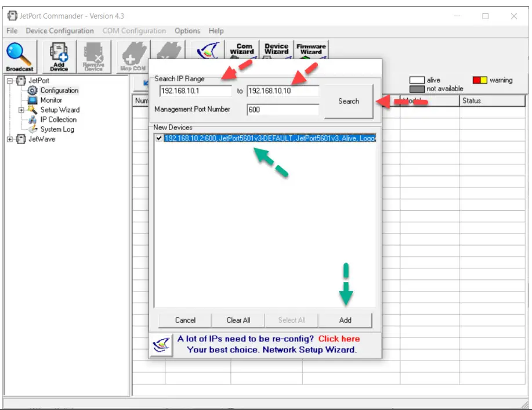Expand the Setup Wizard tree node
This screenshot has width=532, height=410.
(x=21, y=110)
